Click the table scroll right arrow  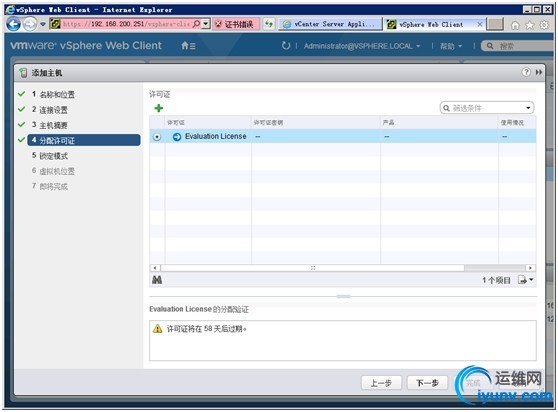531,268
